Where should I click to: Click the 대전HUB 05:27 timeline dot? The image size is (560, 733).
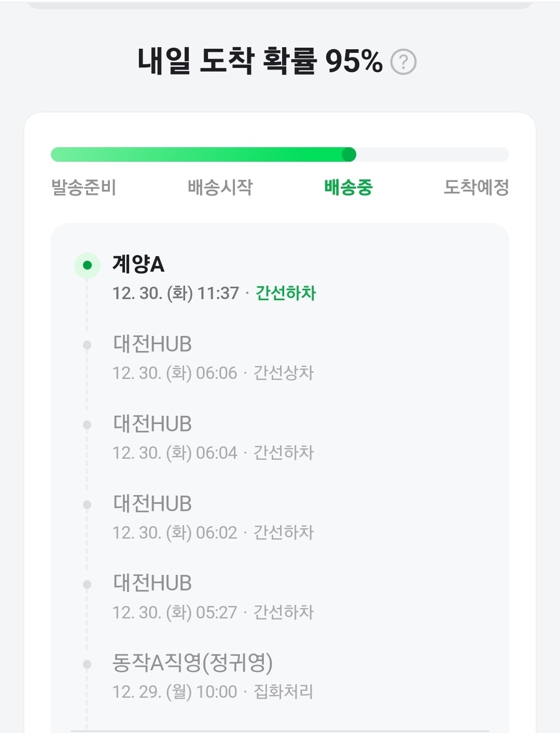(87, 584)
